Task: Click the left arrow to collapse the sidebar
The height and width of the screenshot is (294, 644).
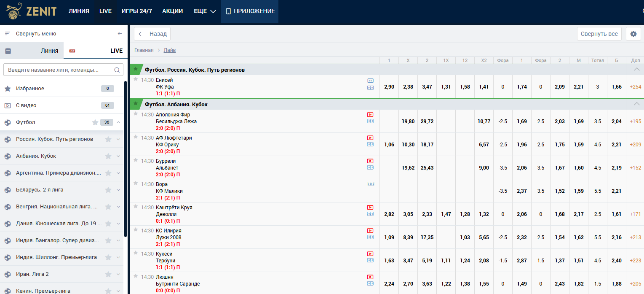Action: [120, 34]
